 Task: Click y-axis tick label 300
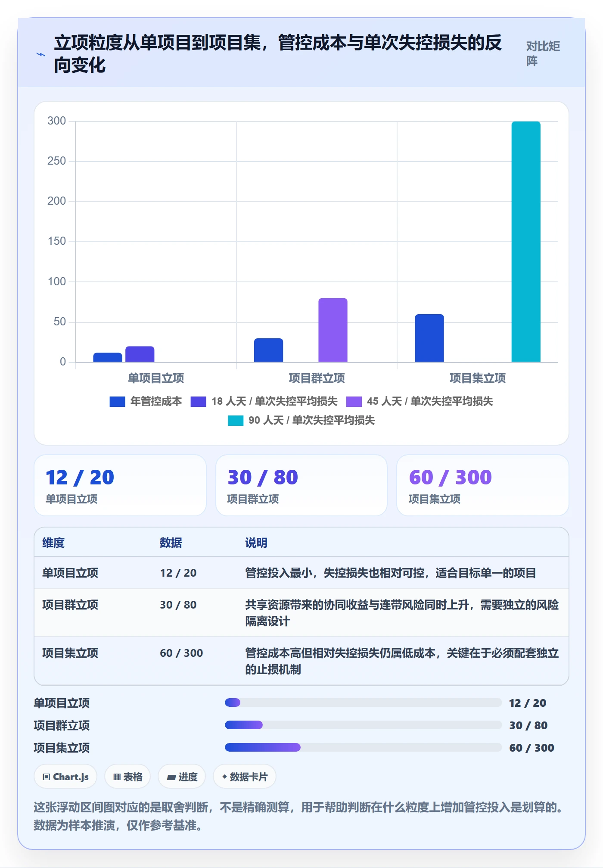(x=56, y=121)
